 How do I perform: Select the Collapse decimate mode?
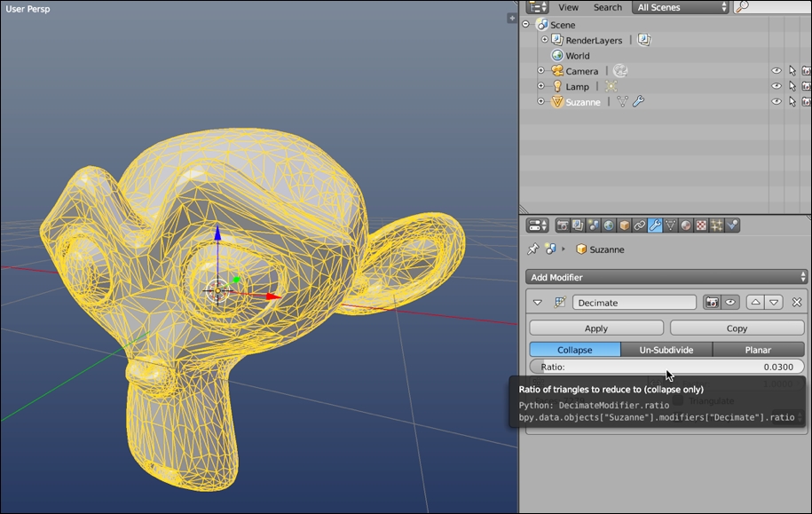pos(575,350)
